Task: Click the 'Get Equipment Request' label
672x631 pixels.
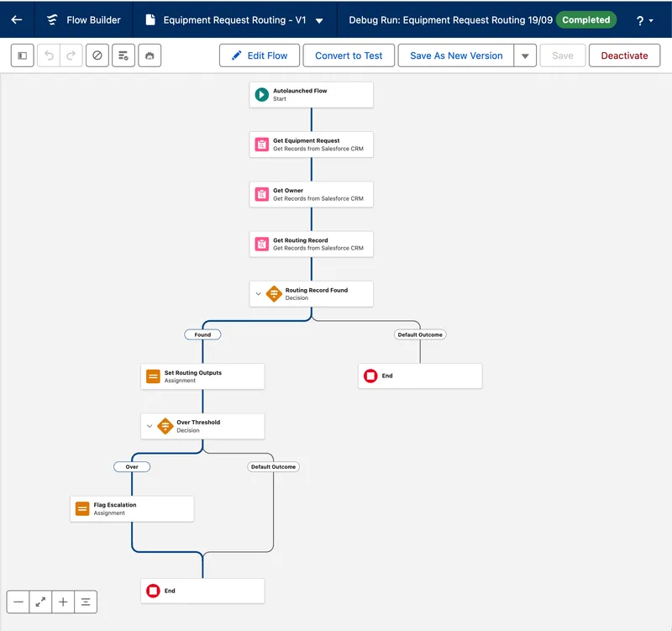Action: point(307,140)
